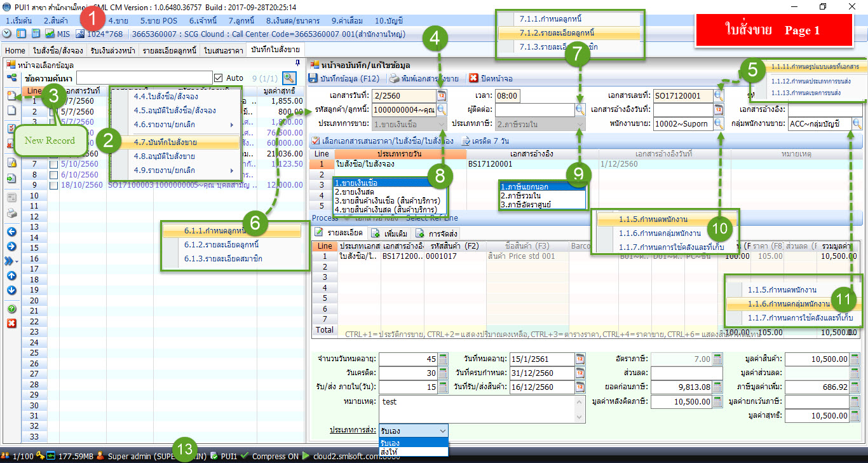Click the pin icon in selection panel header
Viewport: 868px width, 463px height.
point(297,64)
